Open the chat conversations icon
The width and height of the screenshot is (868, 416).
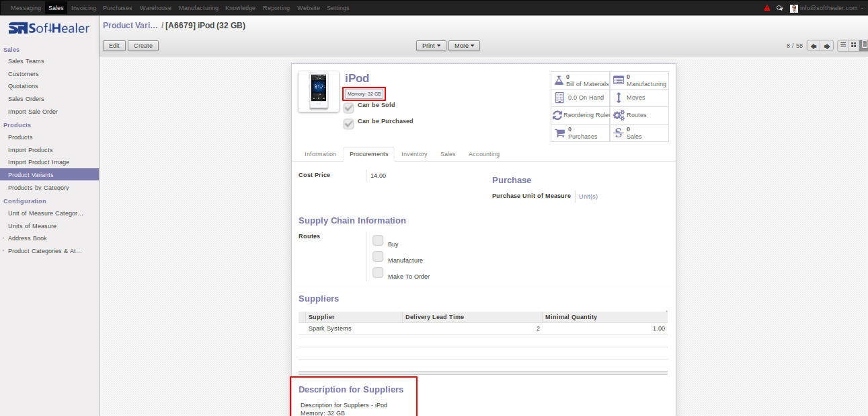coord(779,8)
